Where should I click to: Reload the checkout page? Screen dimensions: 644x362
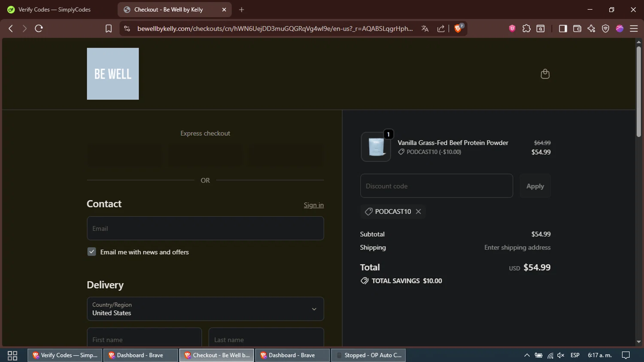(39, 28)
